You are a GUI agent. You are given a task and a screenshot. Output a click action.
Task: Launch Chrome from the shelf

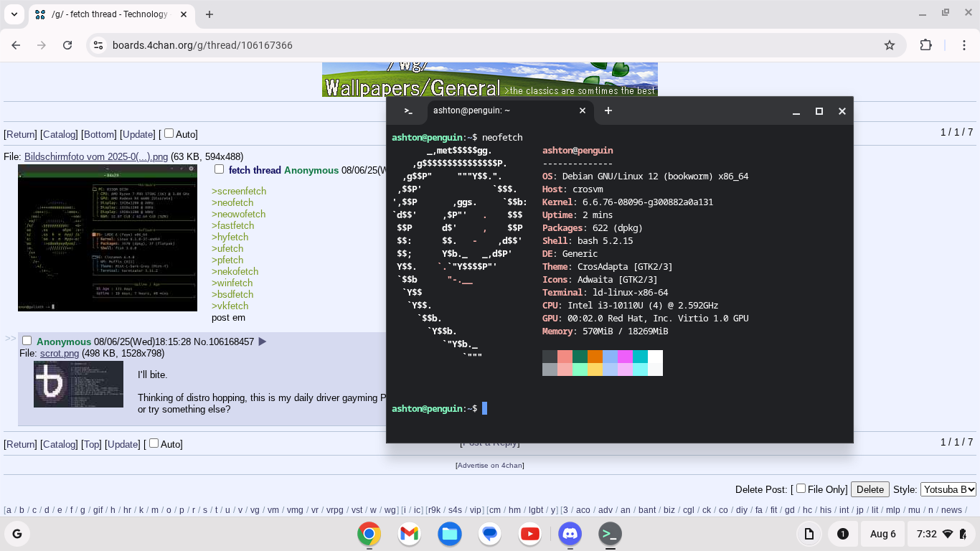[369, 534]
